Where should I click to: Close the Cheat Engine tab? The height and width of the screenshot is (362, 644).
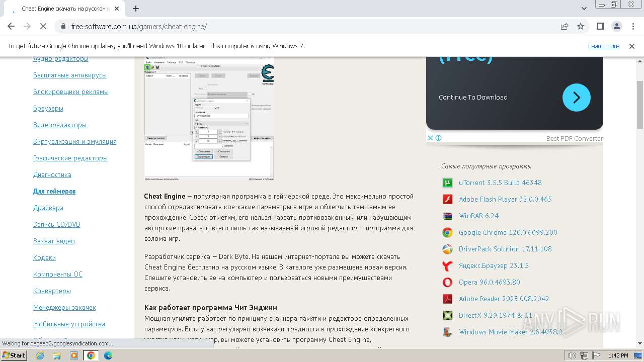pyautogui.click(x=117, y=9)
